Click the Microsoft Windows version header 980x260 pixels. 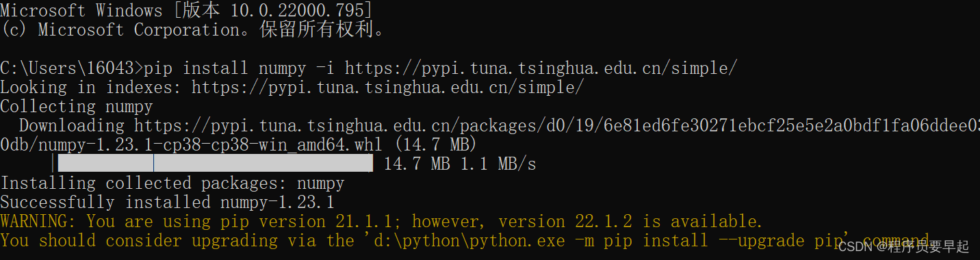(187, 10)
